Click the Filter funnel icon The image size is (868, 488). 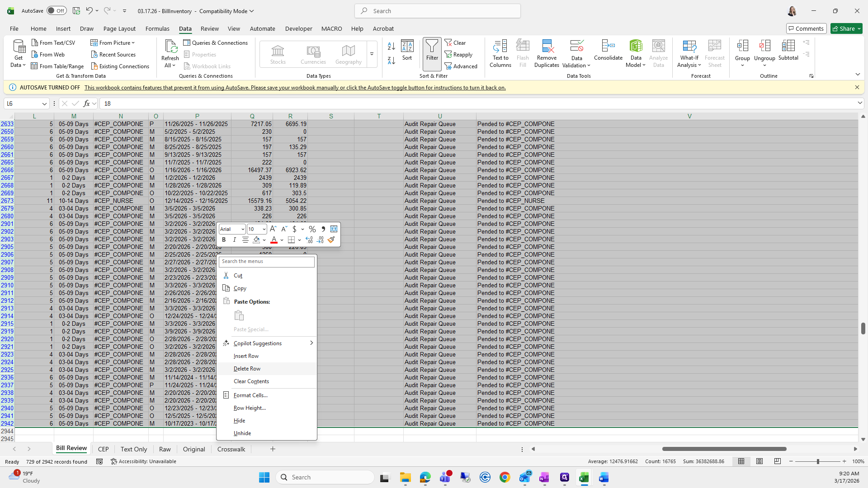(432, 50)
